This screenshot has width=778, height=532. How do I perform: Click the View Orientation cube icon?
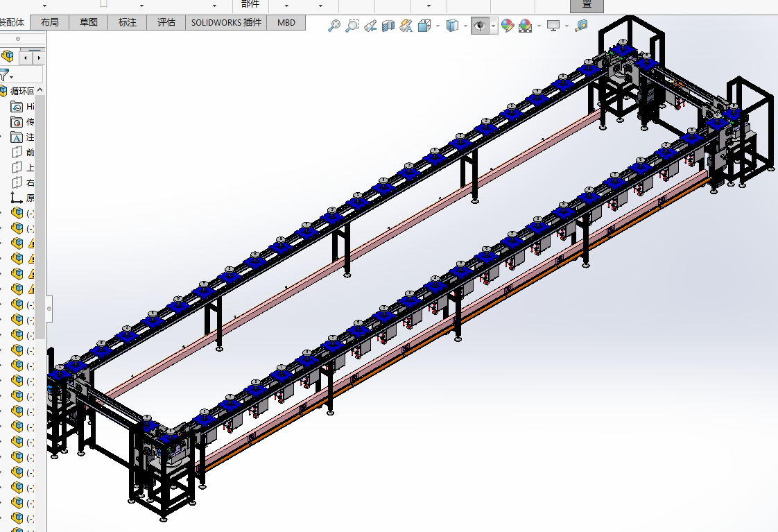424,26
